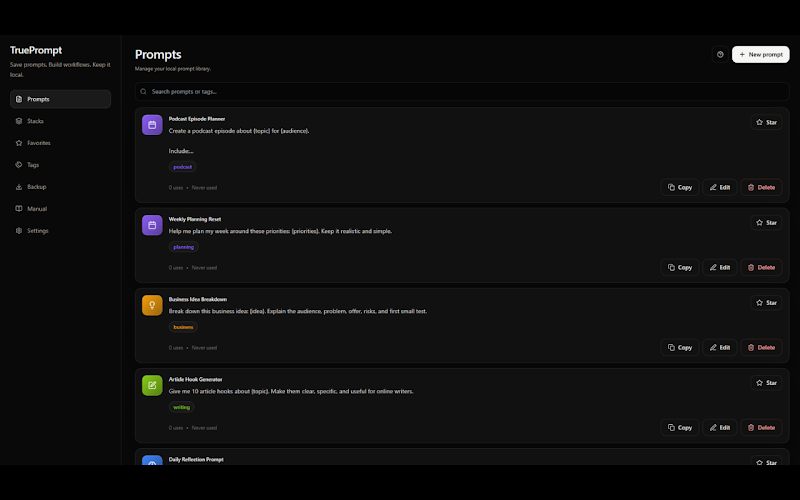This screenshot has width=800, height=500.
Task: Click the business tag chip
Action: (183, 327)
